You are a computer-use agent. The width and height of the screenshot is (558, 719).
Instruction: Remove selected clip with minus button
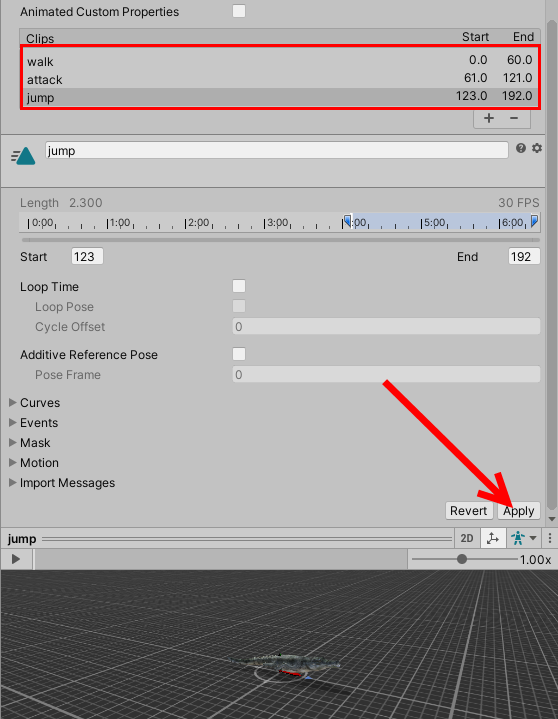[514, 118]
